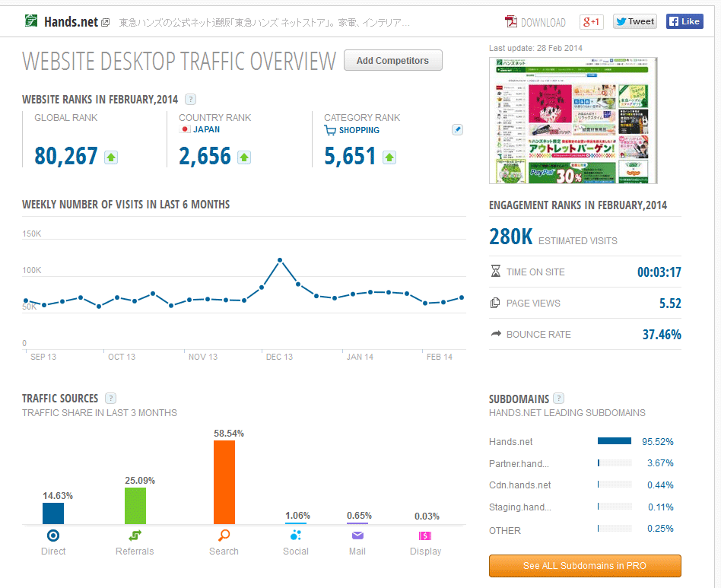721x588 pixels.
Task: Click the Referrals arrows icon
Action: point(135,536)
